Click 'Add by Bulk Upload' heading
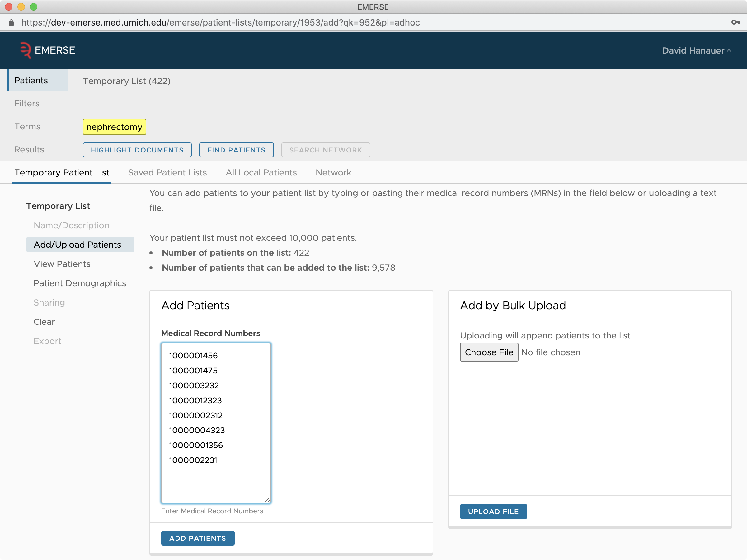The image size is (747, 560). pos(513,305)
